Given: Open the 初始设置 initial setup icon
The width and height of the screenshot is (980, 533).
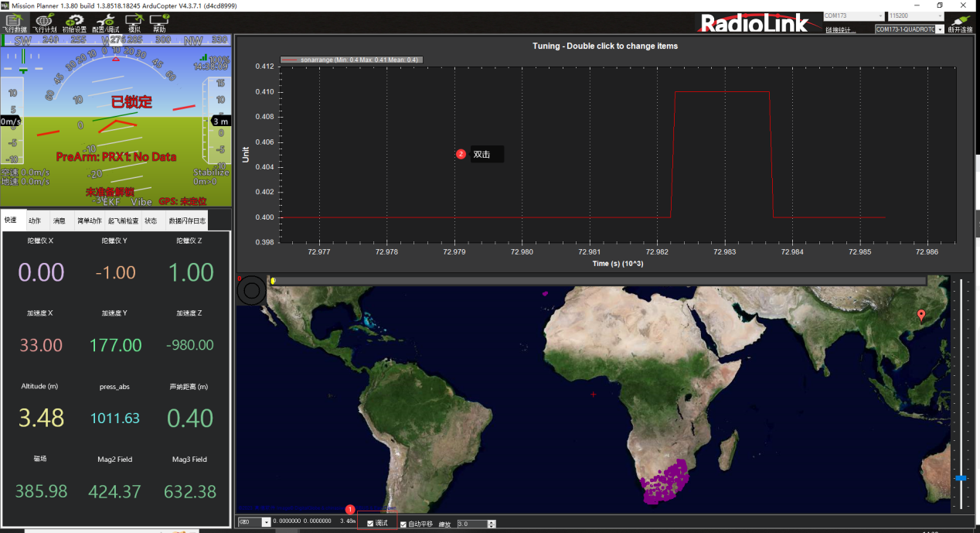Looking at the screenshot, I should 74,23.
